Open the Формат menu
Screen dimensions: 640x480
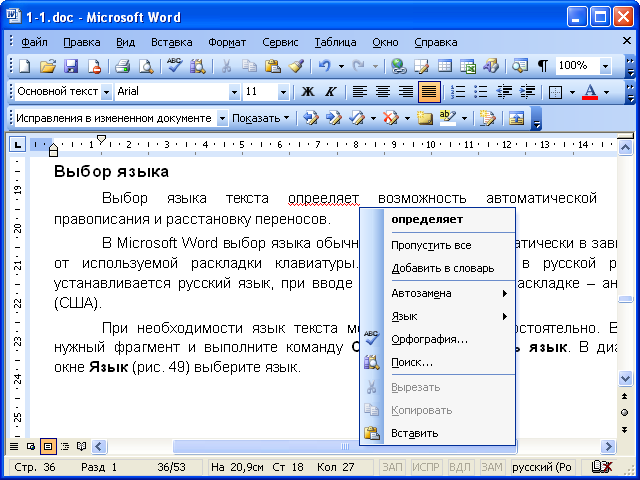[x=227, y=42]
